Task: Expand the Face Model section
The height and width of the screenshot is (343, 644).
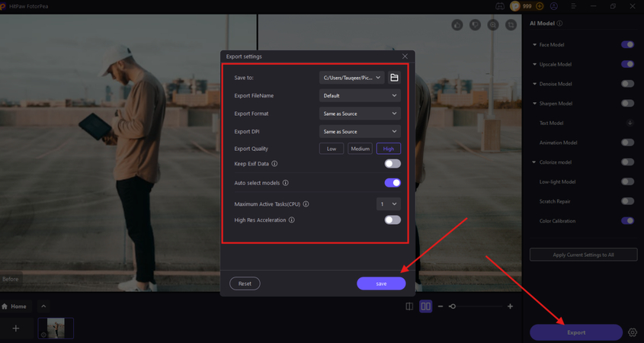Action: (534, 45)
